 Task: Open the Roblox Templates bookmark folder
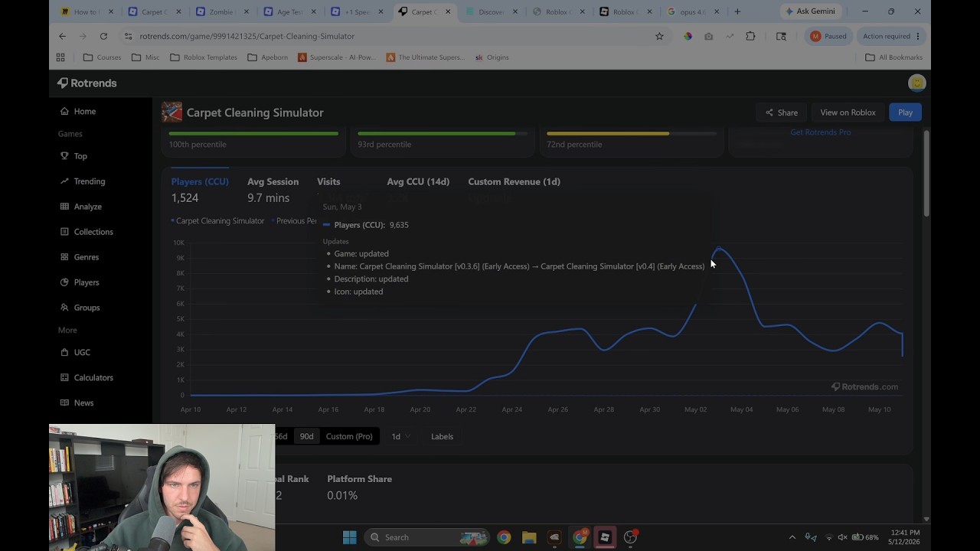(x=204, y=57)
